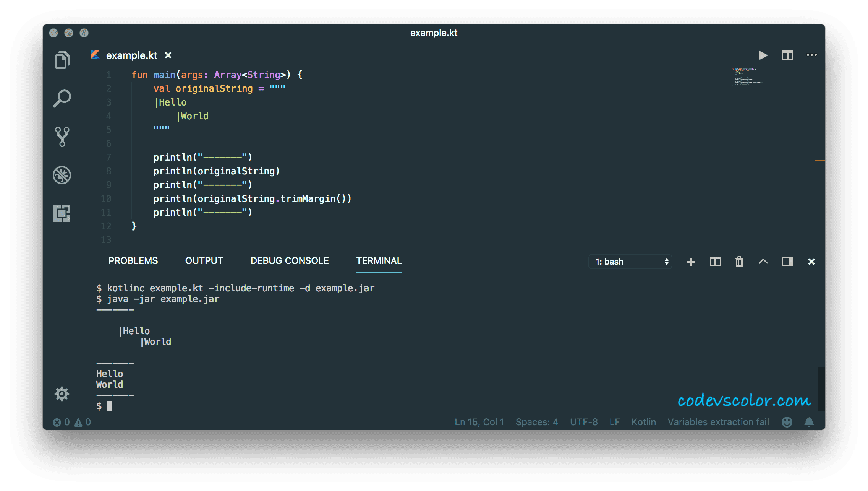Switch to the PROBLEMS tab
The height and width of the screenshot is (491, 868).
click(x=133, y=260)
